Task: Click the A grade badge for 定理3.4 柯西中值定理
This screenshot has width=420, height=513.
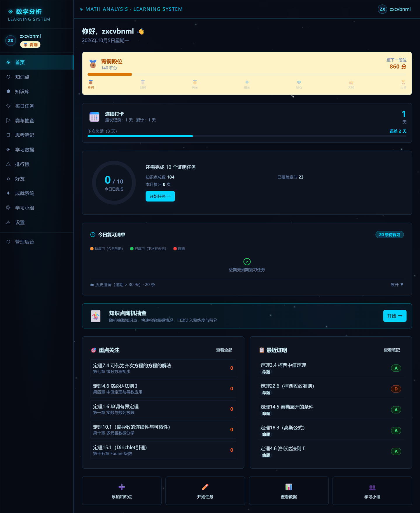Action: (396, 368)
